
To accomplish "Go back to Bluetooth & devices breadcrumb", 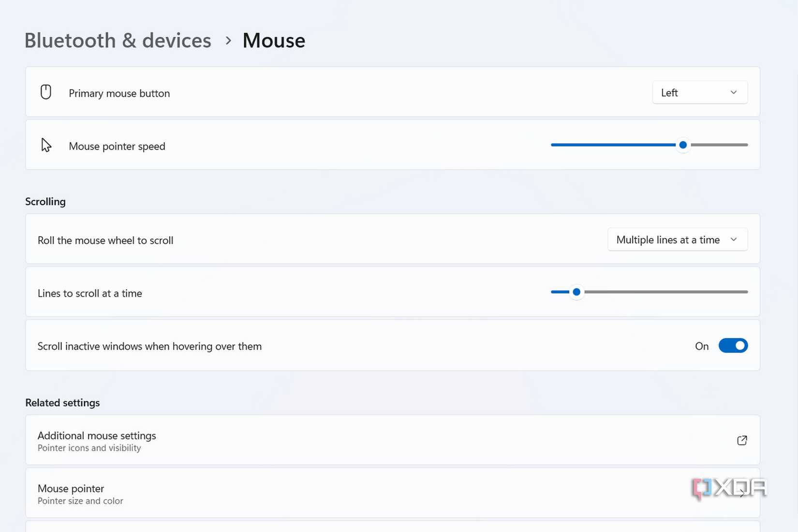I will click(x=118, y=40).
